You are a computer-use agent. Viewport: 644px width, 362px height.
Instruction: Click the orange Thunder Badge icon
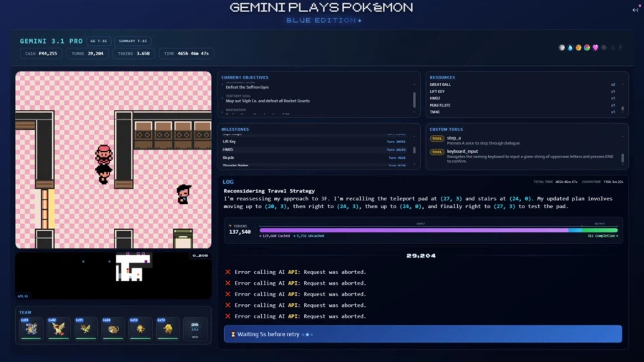point(578,48)
